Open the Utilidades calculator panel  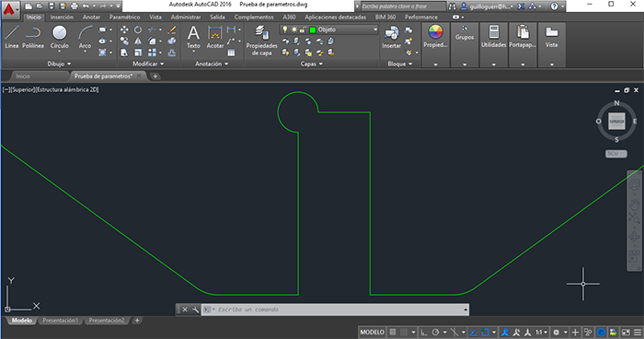click(x=494, y=37)
